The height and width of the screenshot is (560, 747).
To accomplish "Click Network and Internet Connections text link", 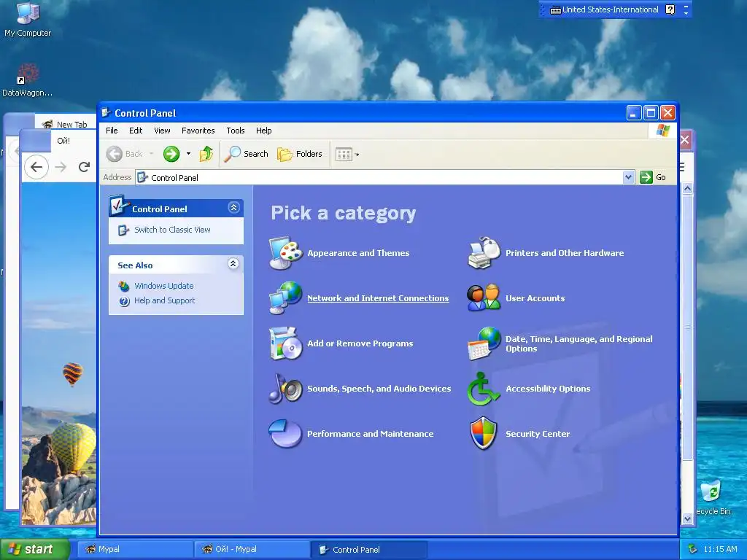I will pyautogui.click(x=378, y=298).
